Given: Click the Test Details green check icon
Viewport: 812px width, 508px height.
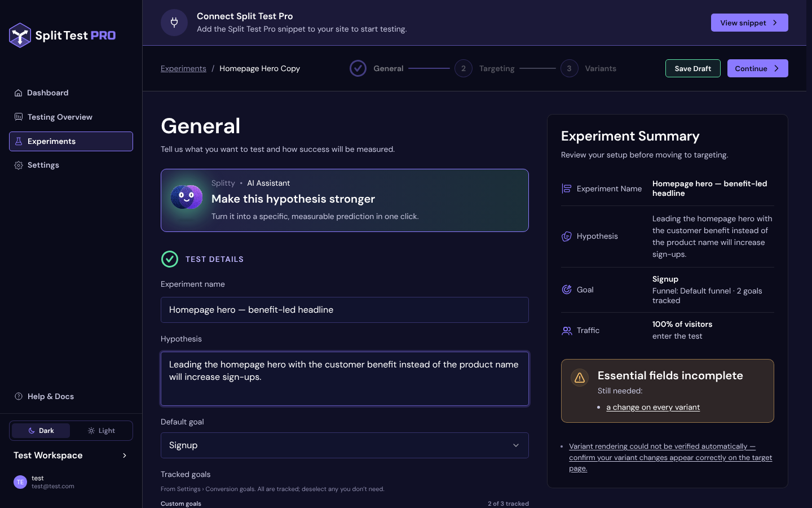Looking at the screenshot, I should 170,259.
